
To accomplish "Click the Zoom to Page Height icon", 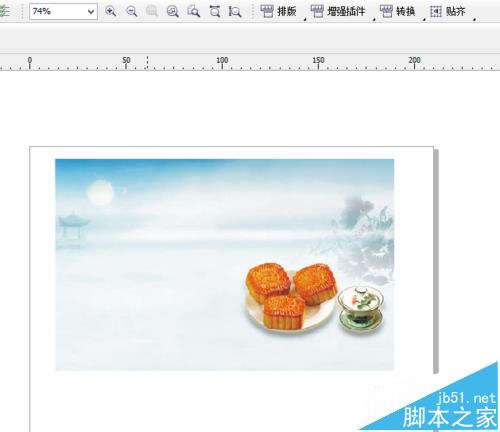I will 235,12.
